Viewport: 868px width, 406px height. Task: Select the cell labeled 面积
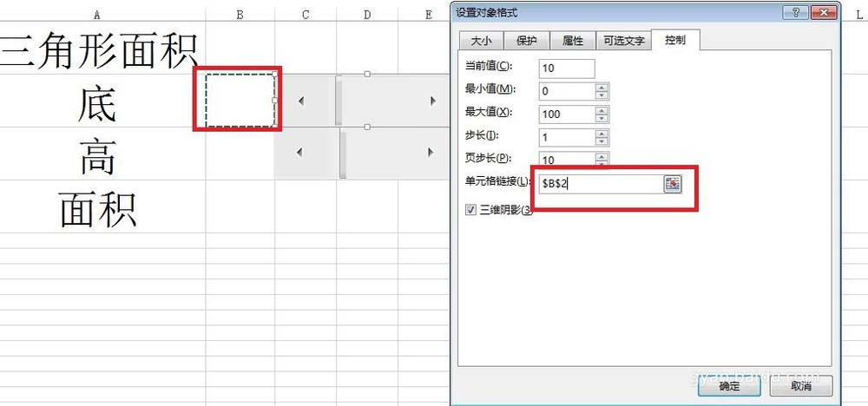tap(103, 206)
